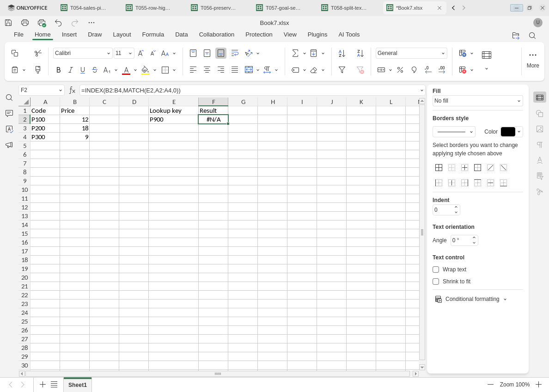Click the Filter funnel icon
The width and height of the screenshot is (549, 392).
[x=342, y=70]
